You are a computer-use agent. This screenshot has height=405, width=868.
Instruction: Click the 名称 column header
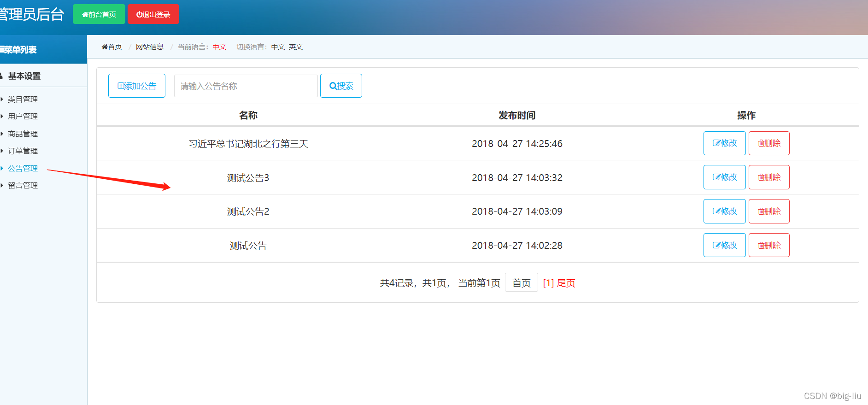click(248, 115)
